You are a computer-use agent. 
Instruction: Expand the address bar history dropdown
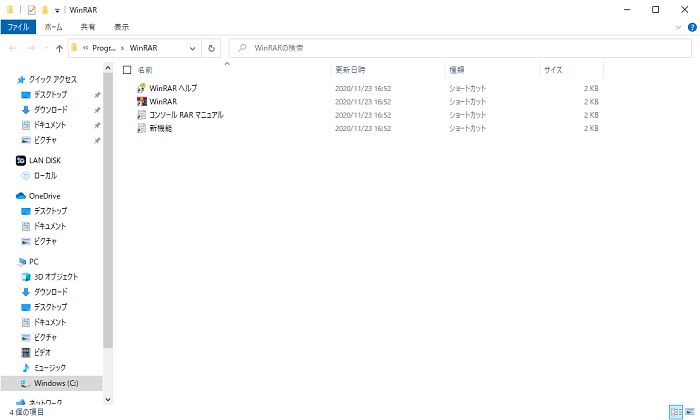(192, 48)
